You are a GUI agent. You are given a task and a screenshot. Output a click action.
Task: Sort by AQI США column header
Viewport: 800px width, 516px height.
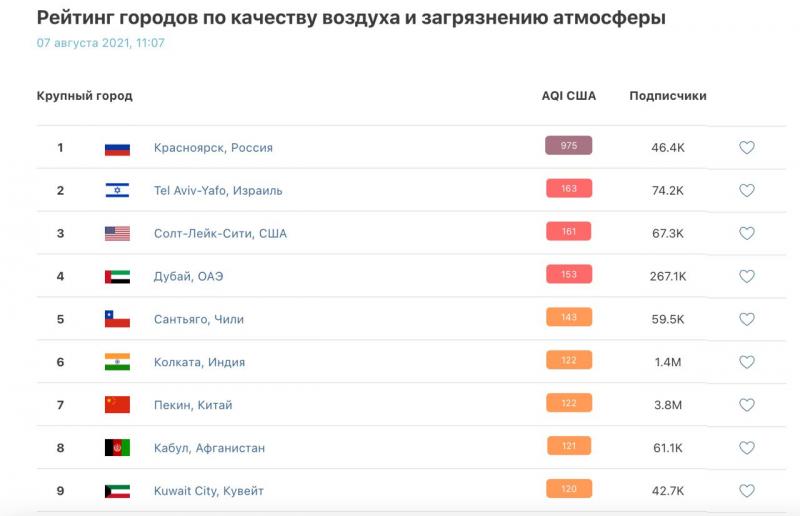coord(569,96)
